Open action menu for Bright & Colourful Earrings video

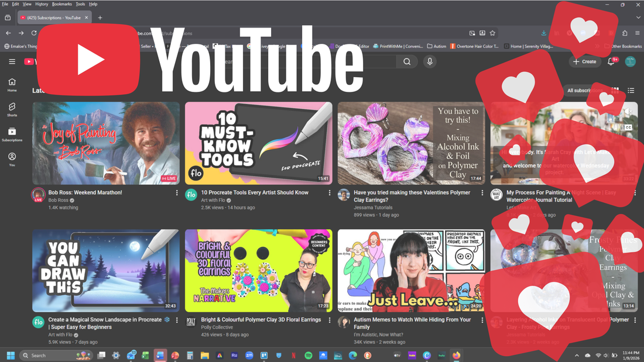click(330, 320)
